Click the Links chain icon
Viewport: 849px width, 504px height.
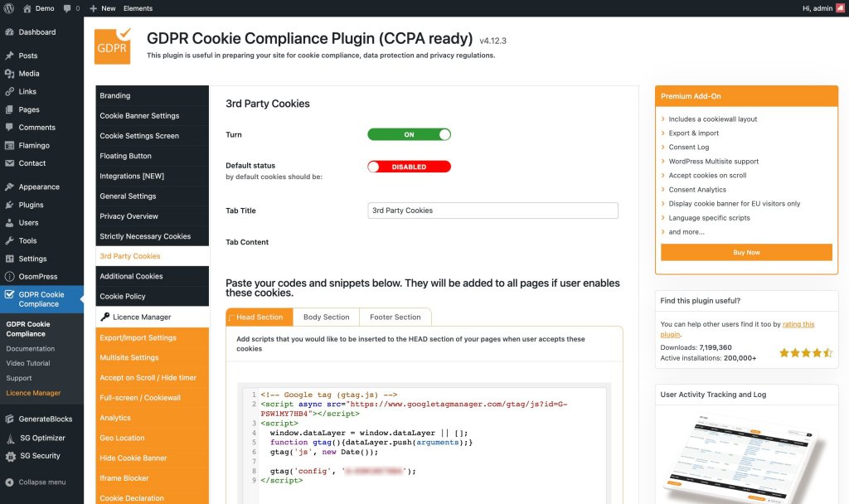9,91
